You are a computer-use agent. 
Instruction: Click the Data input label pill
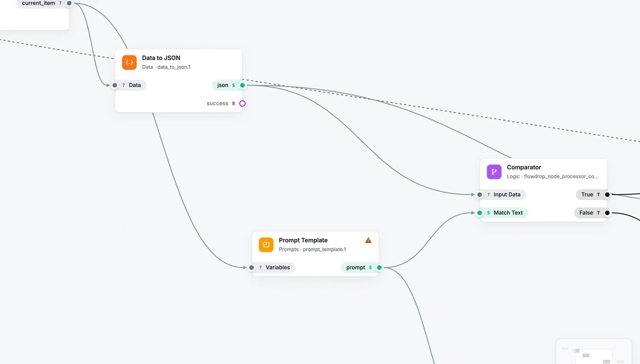(x=131, y=85)
